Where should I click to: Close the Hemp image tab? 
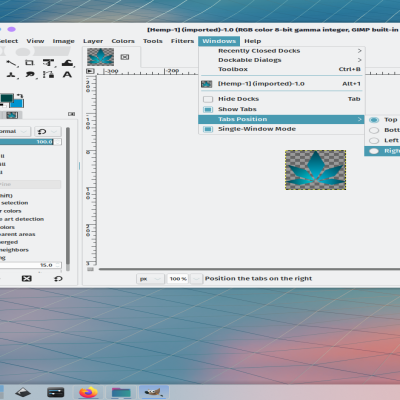125,57
